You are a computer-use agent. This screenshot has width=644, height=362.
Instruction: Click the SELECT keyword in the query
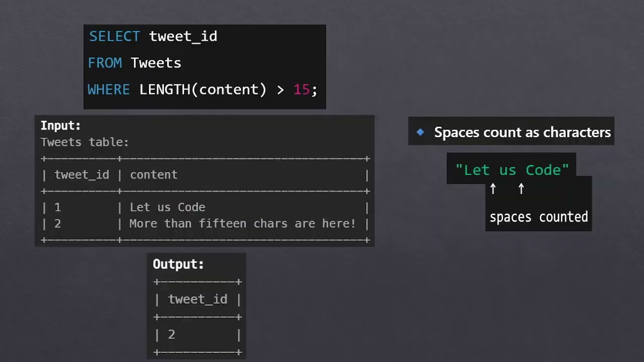pos(115,36)
